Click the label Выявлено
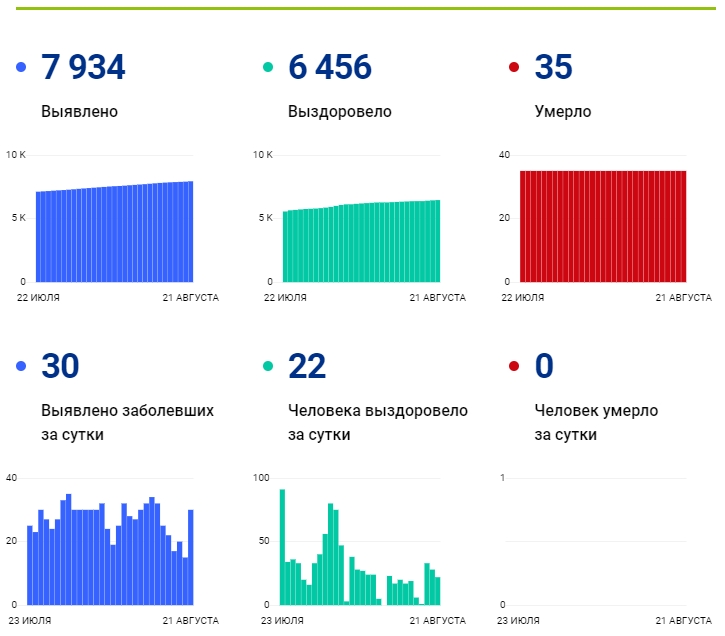 [x=80, y=111]
